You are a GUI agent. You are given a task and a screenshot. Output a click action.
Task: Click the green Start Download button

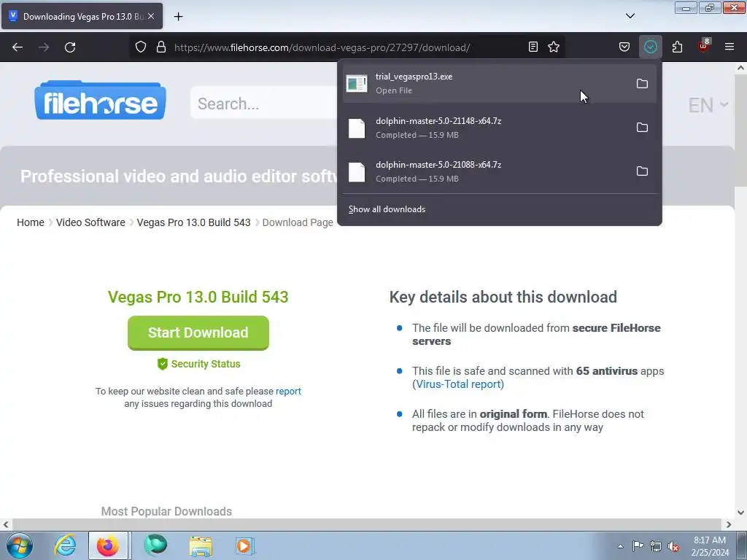point(198,332)
